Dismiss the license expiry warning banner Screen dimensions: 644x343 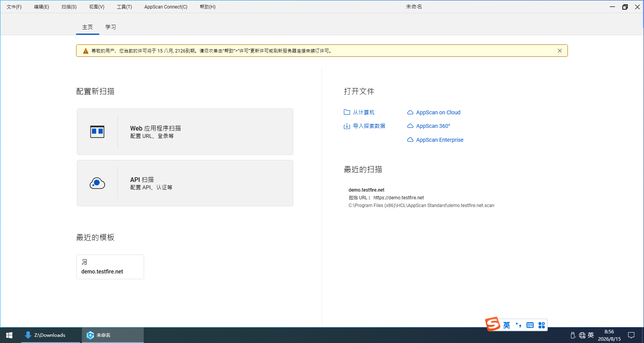560,51
